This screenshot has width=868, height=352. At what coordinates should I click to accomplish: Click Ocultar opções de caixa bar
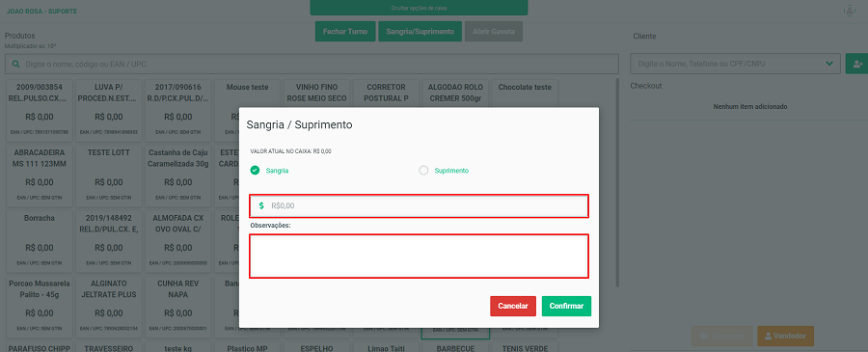tap(419, 8)
